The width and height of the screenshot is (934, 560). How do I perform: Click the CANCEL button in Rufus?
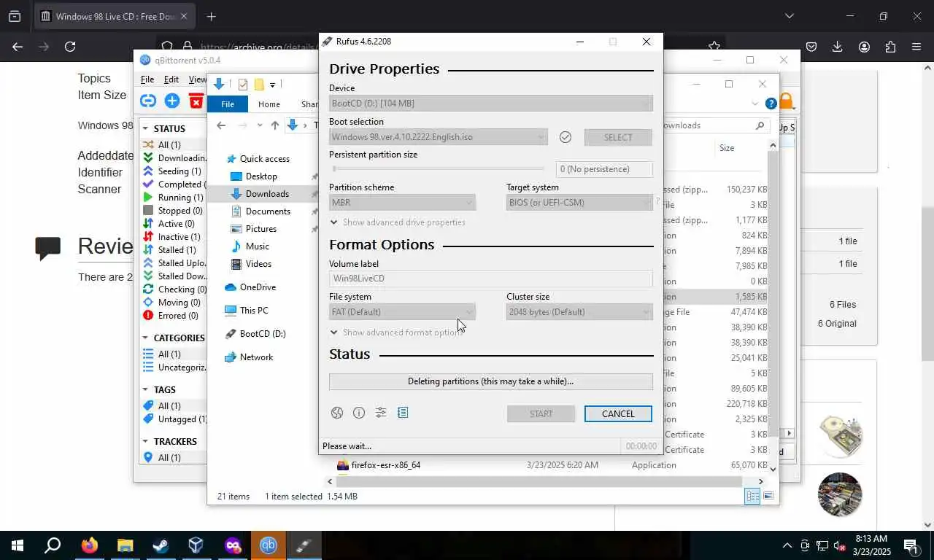click(x=618, y=414)
